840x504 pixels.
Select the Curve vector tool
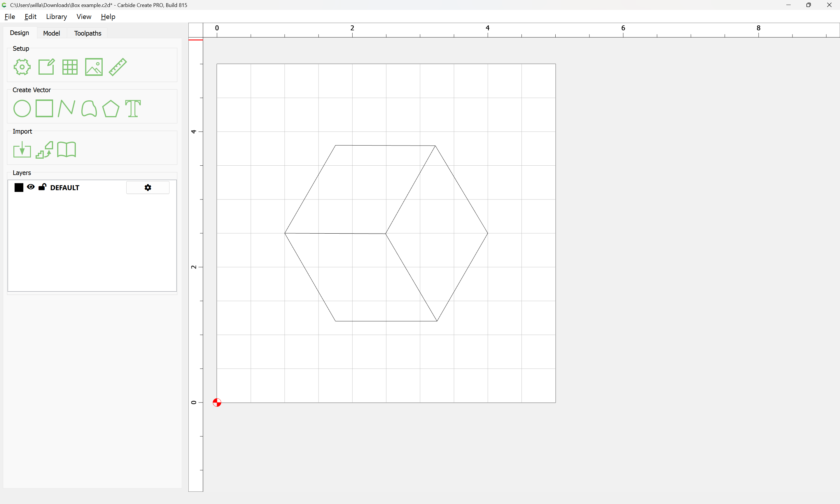click(89, 108)
